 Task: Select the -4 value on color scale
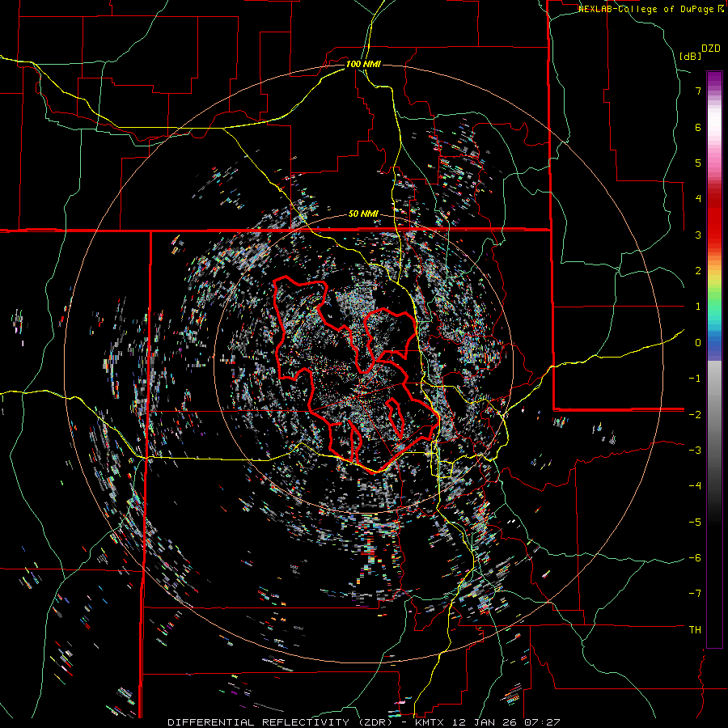pos(695,486)
